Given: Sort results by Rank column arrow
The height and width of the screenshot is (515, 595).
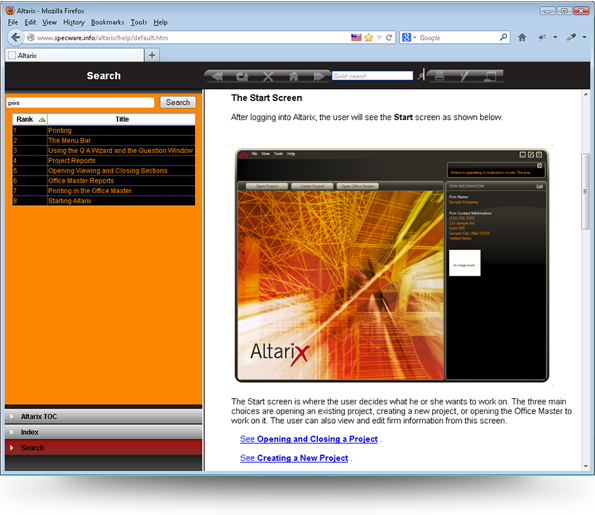Looking at the screenshot, I should [42, 120].
